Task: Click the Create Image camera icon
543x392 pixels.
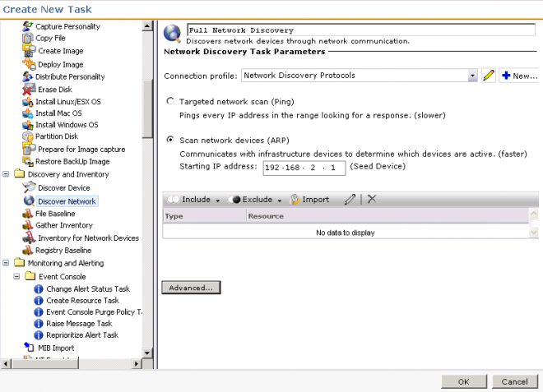Action: pos(29,51)
